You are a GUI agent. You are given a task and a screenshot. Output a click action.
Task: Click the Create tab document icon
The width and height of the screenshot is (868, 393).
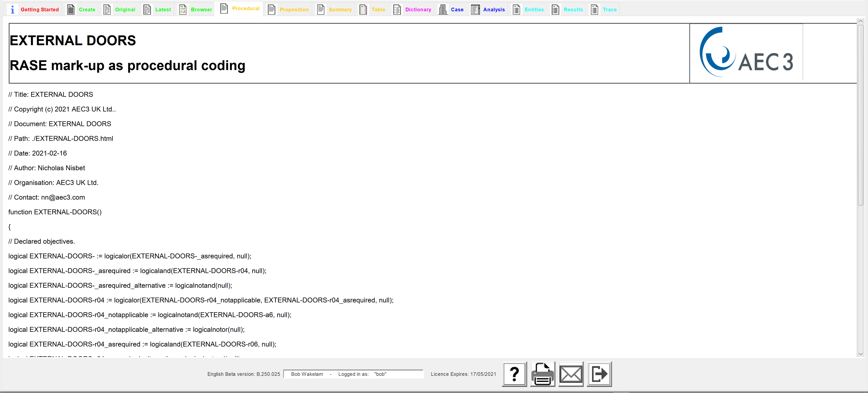coord(71,9)
